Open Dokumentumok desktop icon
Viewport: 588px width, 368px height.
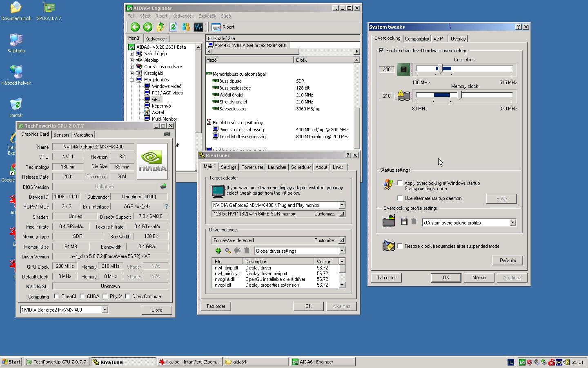[x=16, y=11]
